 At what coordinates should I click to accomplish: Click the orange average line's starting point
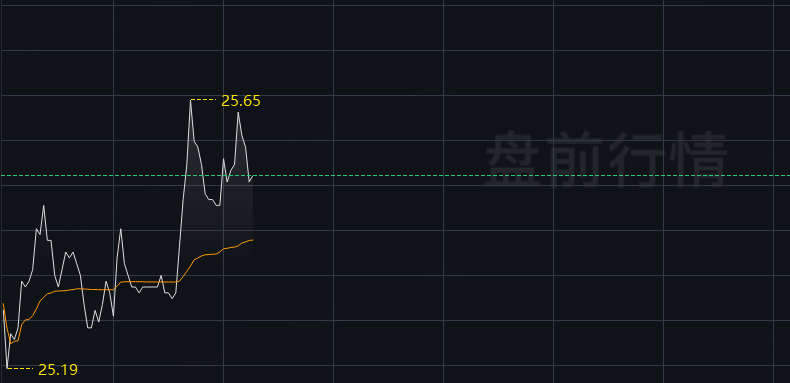[4, 304]
